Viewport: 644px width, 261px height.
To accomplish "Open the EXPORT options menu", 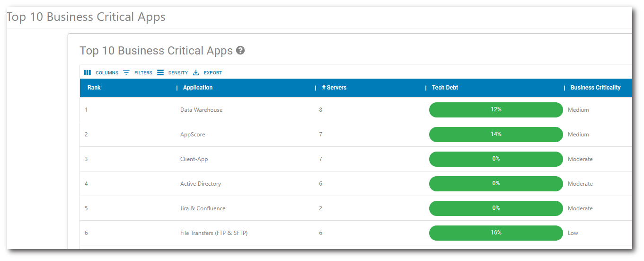I will pos(212,73).
